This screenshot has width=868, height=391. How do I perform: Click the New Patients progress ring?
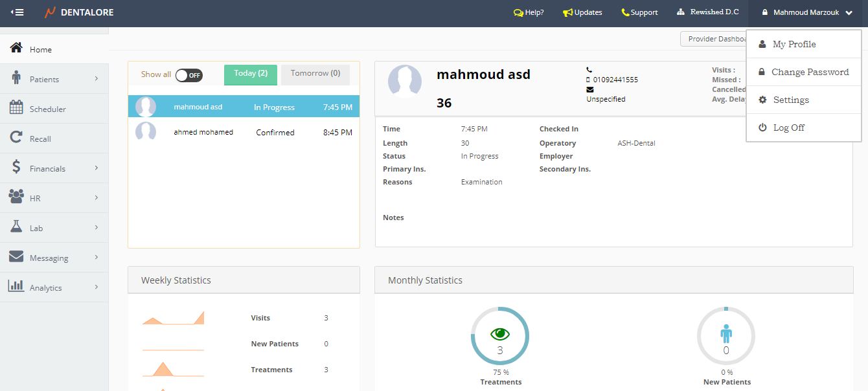coord(726,335)
